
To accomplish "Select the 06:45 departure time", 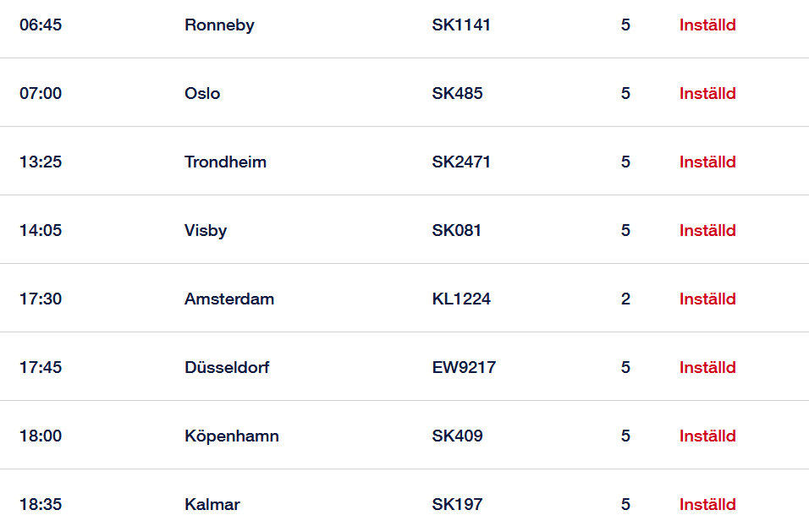I will tap(41, 25).
